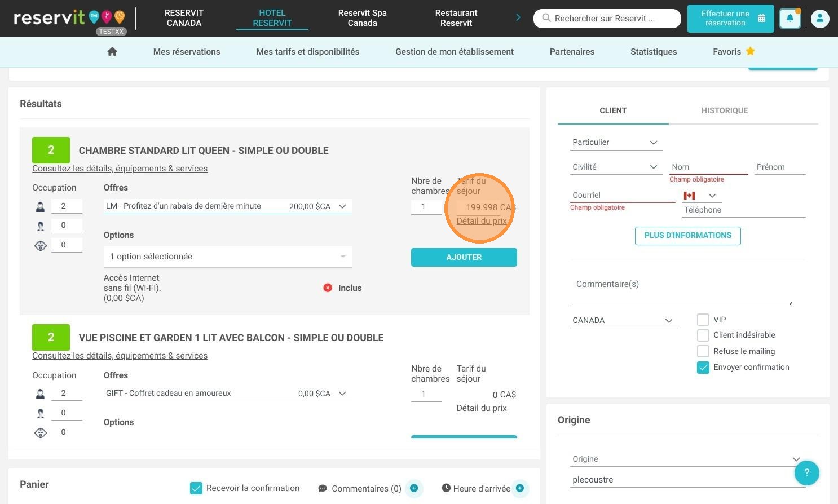This screenshot has width=838, height=504.
Task: Open the 1 option sélectionnée dropdown
Action: (228, 257)
